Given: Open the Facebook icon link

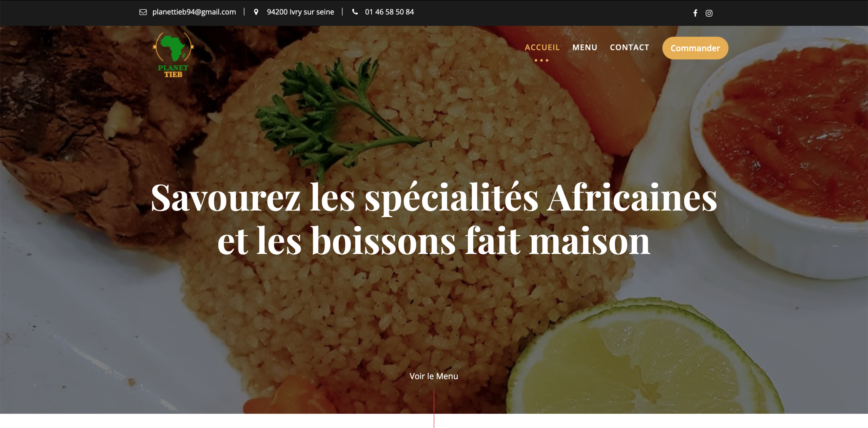Looking at the screenshot, I should pyautogui.click(x=695, y=13).
